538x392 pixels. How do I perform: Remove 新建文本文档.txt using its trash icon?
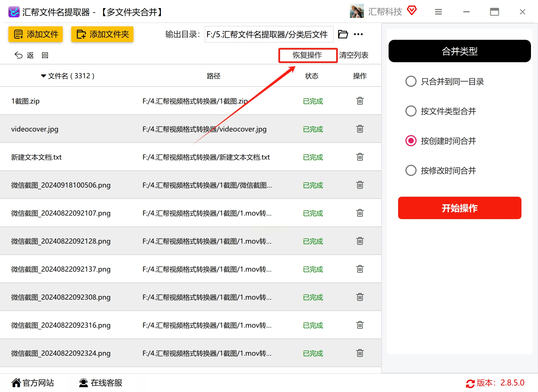[x=360, y=157]
